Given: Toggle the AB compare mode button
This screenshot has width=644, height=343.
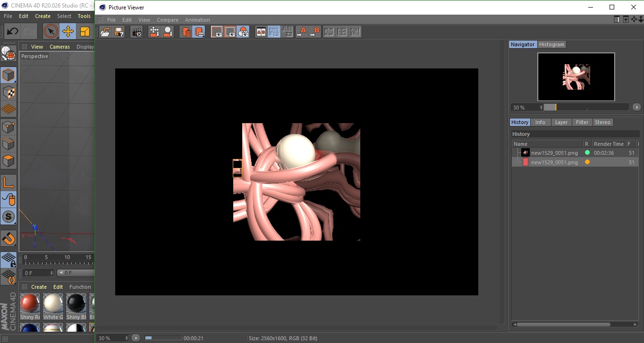Looking at the screenshot, I should point(261,32).
